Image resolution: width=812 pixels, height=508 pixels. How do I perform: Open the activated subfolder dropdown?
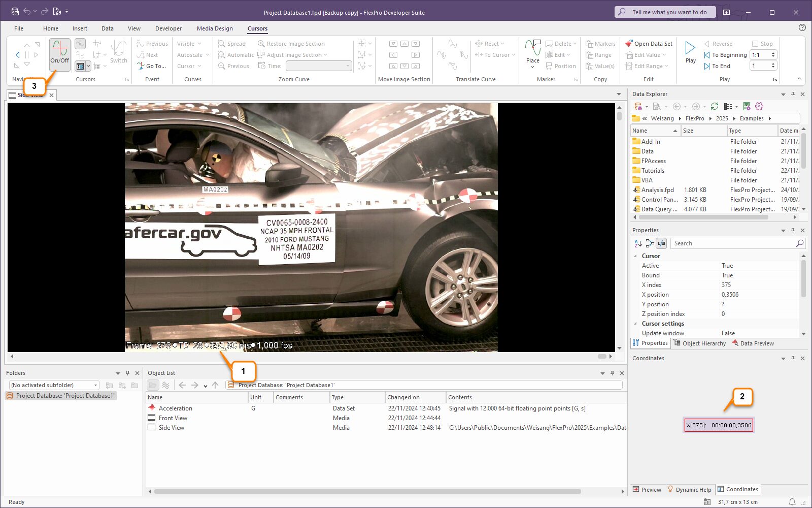[x=95, y=385]
